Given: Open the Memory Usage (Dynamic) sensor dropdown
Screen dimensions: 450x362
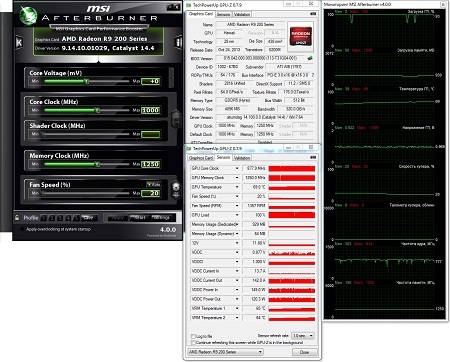Looking at the screenshot, I should click(237, 234).
